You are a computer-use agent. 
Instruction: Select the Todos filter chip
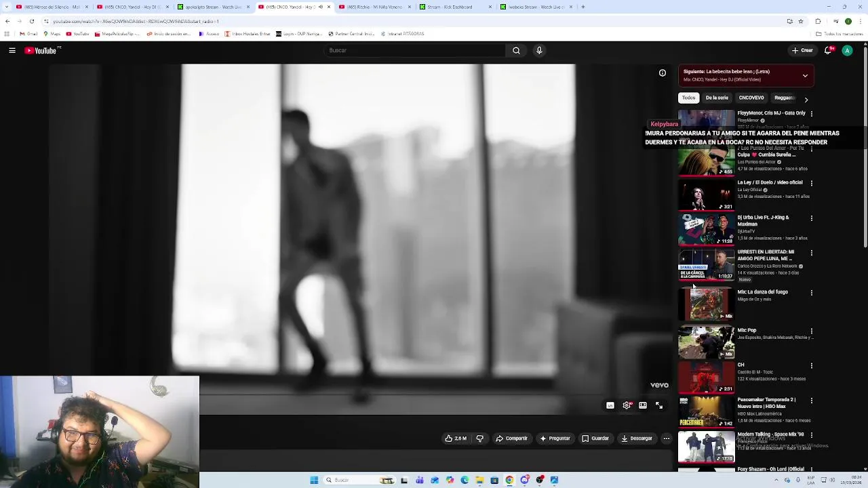tap(688, 98)
